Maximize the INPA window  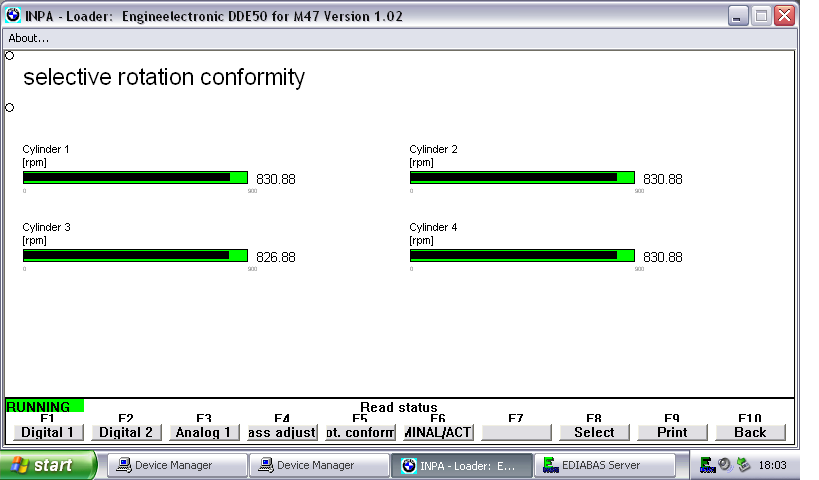(x=761, y=16)
